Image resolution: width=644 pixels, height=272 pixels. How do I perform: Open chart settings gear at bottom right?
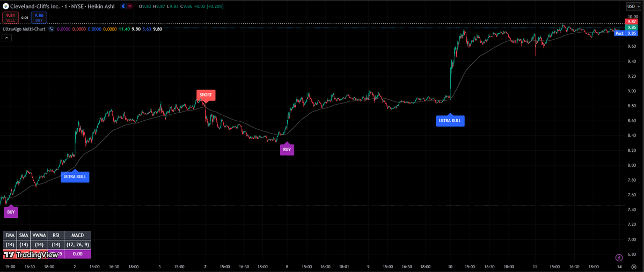coord(633,267)
